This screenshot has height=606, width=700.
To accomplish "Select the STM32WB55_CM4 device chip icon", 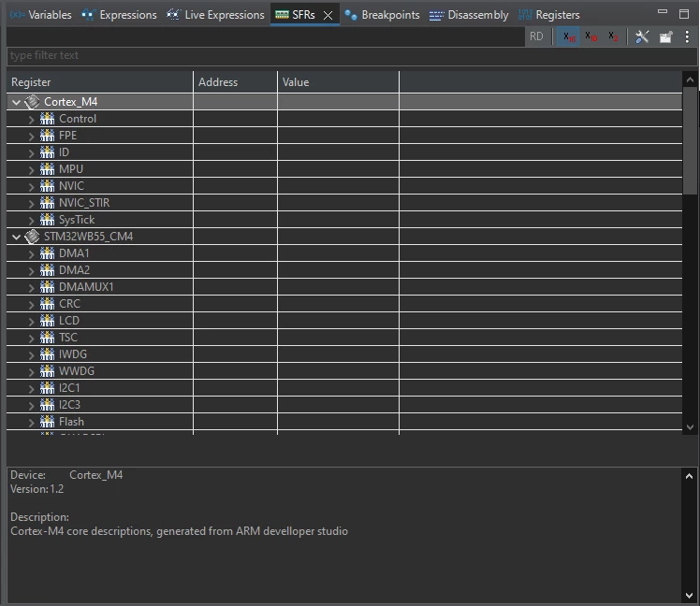I will 32,237.
